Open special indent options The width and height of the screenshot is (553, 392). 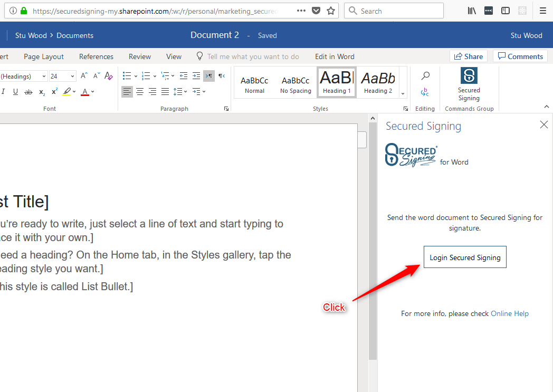click(198, 92)
